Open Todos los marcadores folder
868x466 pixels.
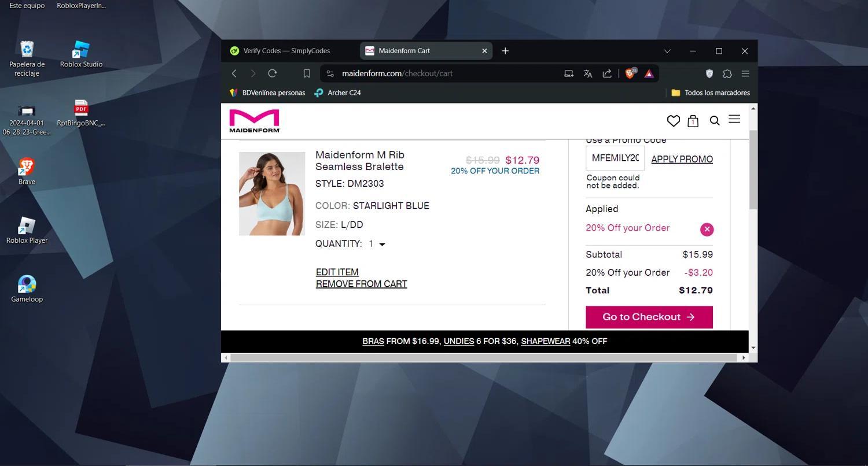click(711, 93)
